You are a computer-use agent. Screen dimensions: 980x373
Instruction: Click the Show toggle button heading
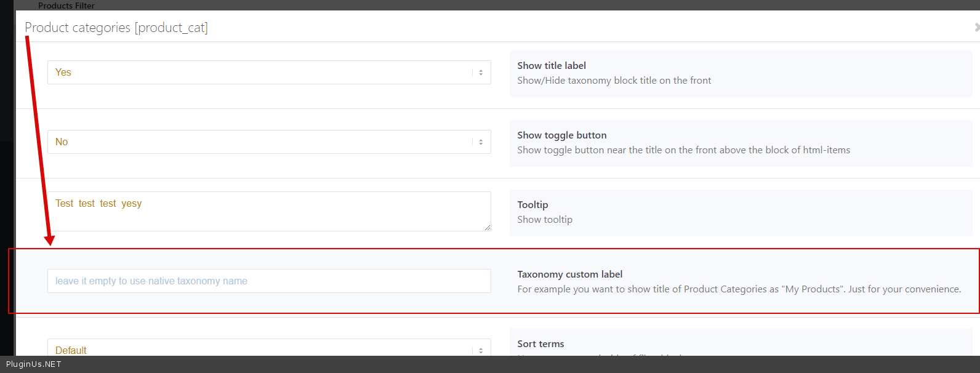pyautogui.click(x=562, y=135)
